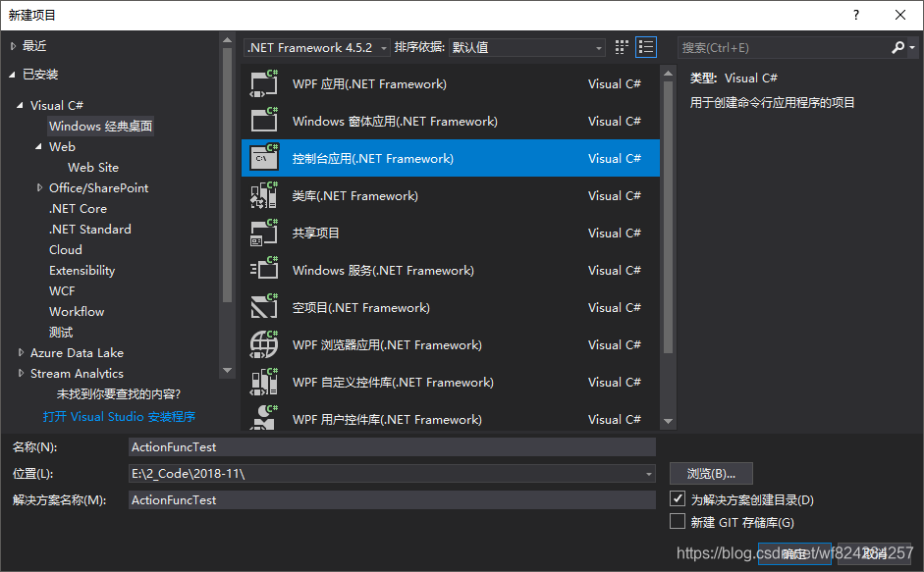Select WPF 应用(.NET Framework) template name
Image resolution: width=924 pixels, height=572 pixels.
[x=369, y=84]
